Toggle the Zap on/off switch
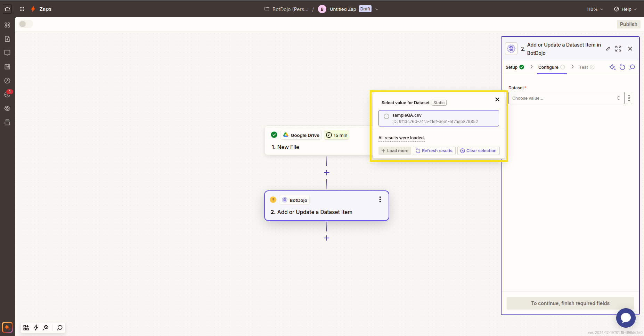 pos(26,24)
